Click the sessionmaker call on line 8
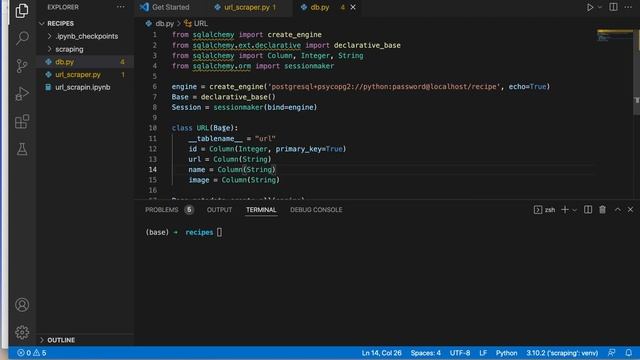This screenshot has height=360, width=640. tap(265, 107)
